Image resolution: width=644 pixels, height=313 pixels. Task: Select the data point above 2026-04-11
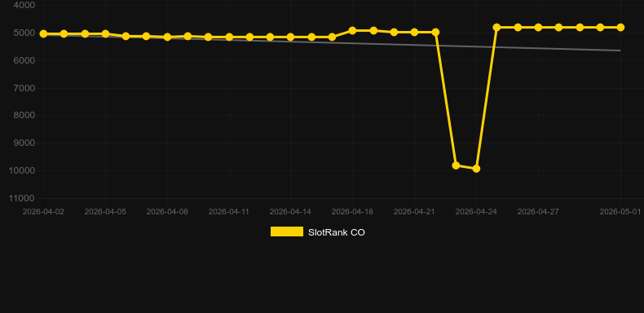click(229, 37)
